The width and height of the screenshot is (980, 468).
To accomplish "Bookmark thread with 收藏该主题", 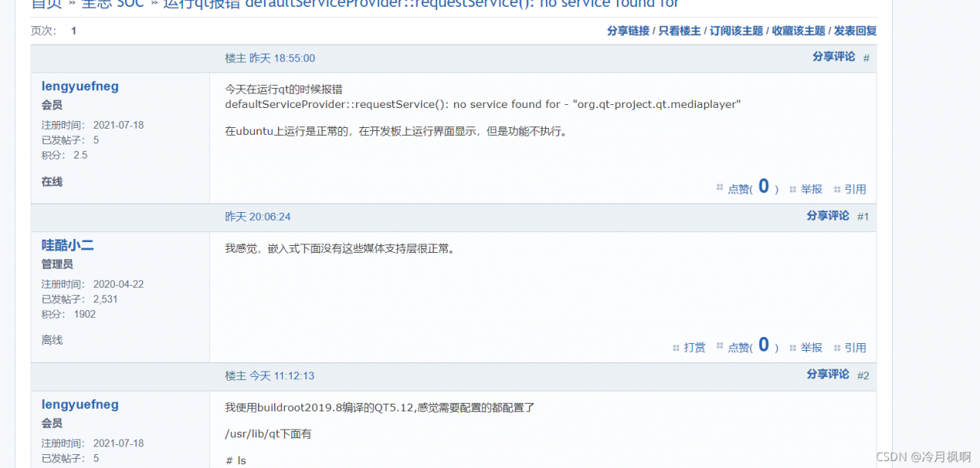I will point(799,31).
